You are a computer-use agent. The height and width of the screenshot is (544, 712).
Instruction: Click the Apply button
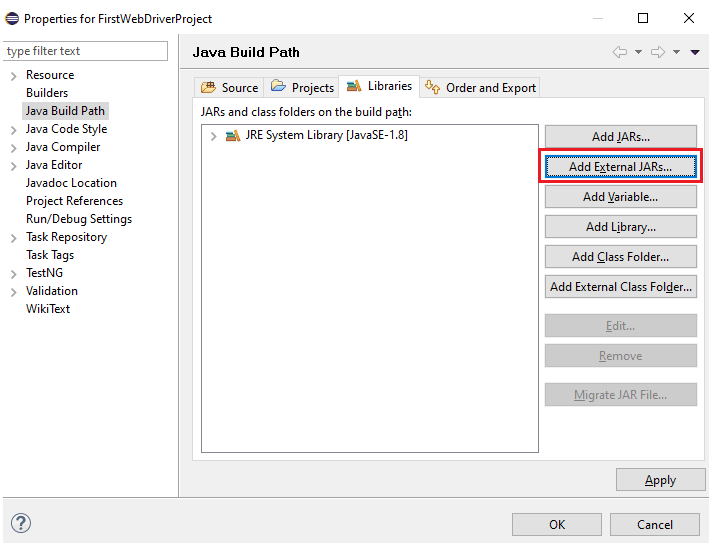pos(660,480)
